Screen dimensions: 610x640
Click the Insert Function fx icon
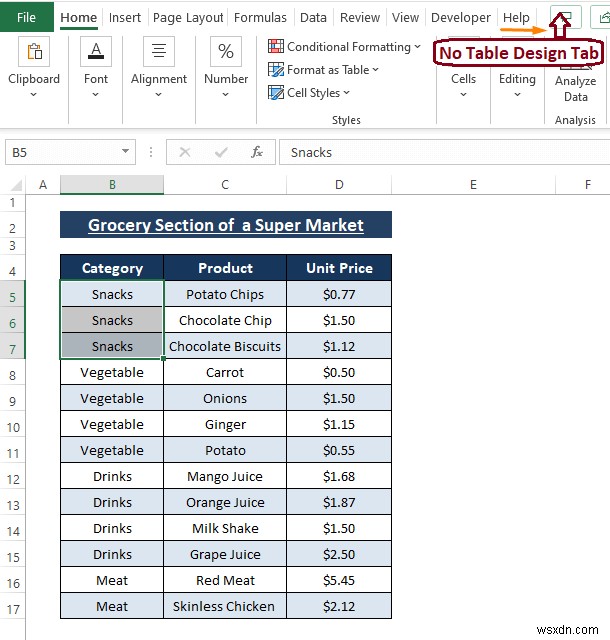click(257, 152)
